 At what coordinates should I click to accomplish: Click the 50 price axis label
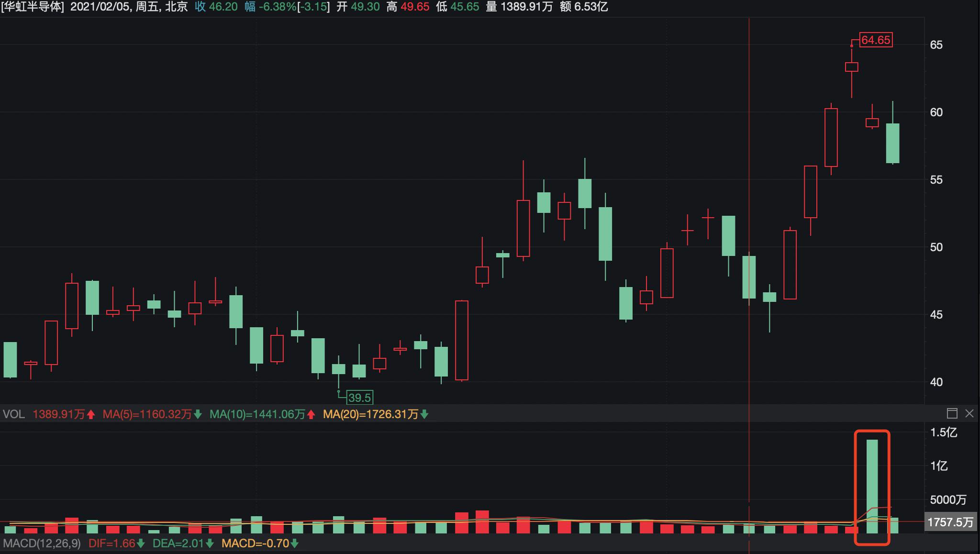tap(936, 247)
